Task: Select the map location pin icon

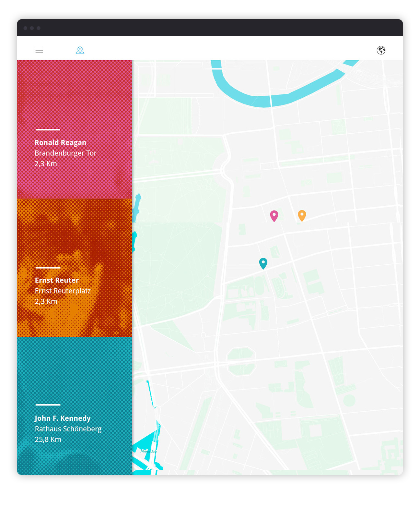Action: (x=80, y=50)
